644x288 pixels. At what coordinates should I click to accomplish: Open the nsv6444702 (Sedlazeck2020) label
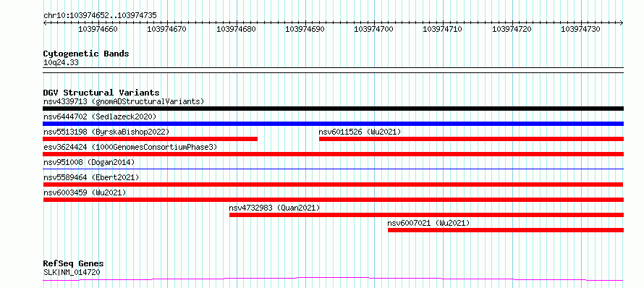click(x=100, y=117)
